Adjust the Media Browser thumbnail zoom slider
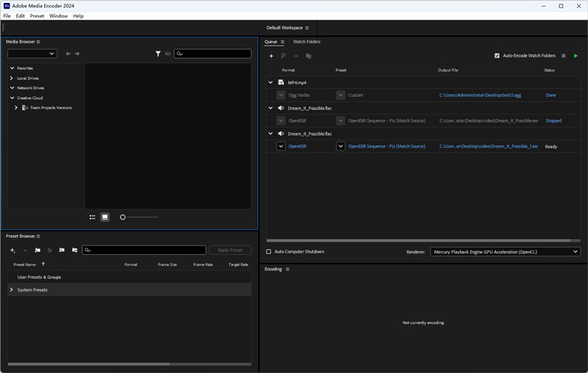This screenshot has width=588, height=373. tap(123, 217)
